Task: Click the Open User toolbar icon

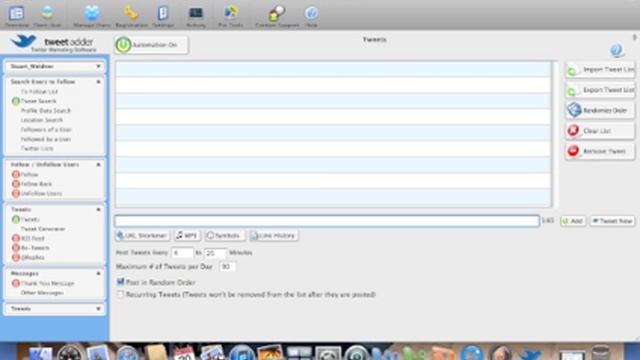Action: (47, 15)
